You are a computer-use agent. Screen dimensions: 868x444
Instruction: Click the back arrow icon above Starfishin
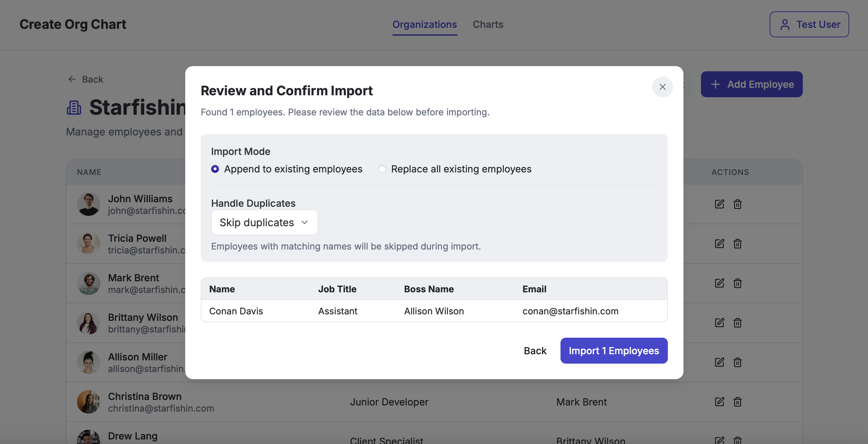(72, 79)
